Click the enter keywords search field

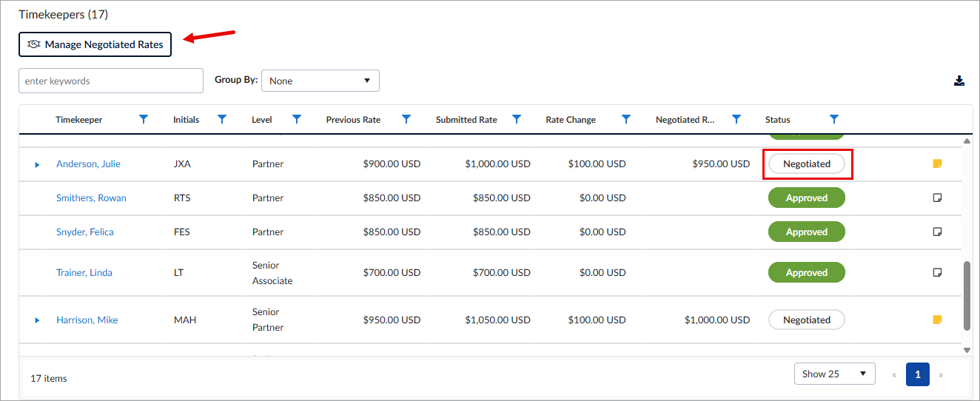coord(111,81)
